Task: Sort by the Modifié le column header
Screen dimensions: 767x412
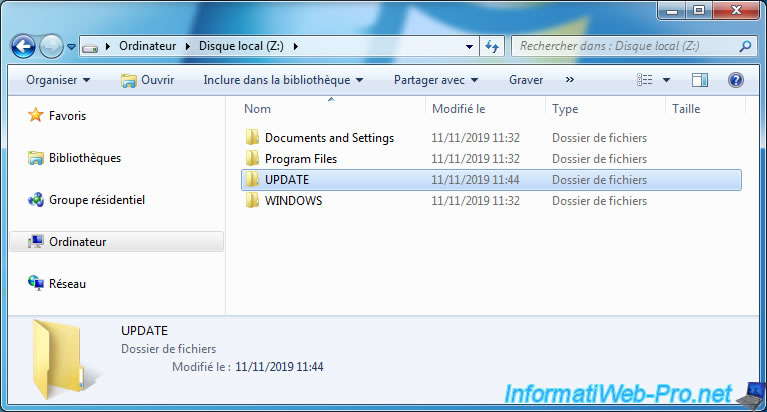Action: [x=458, y=109]
